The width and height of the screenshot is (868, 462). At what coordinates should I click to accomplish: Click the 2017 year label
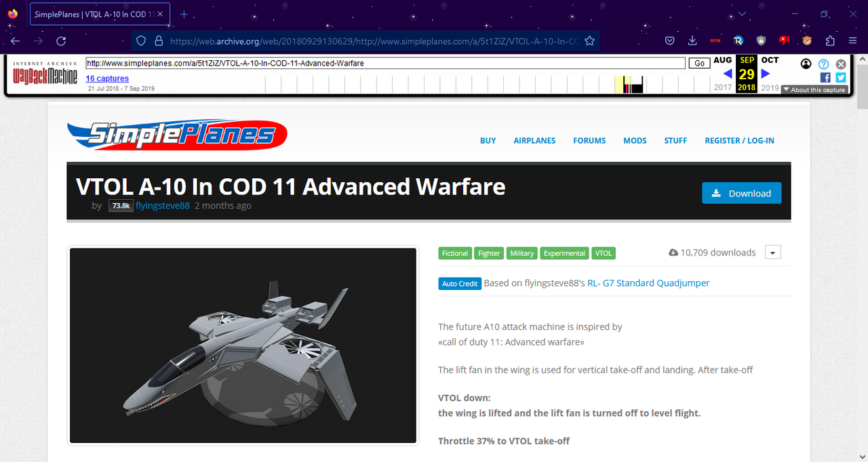[x=723, y=87]
